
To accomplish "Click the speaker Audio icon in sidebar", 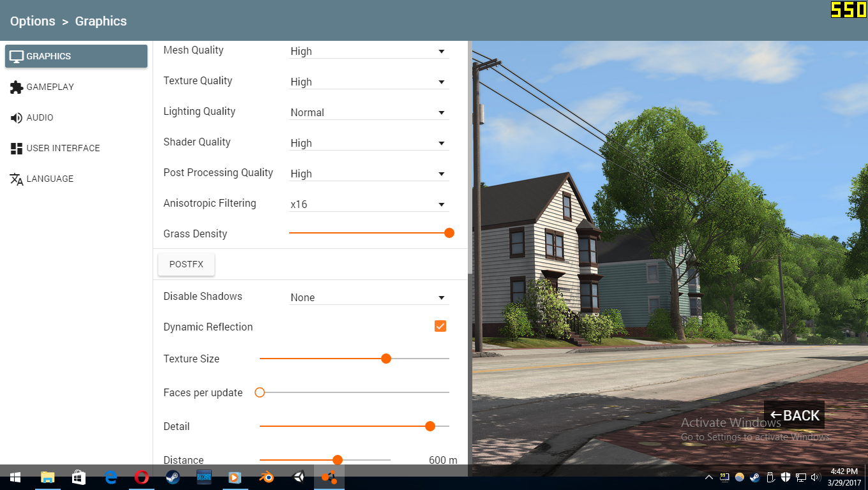I will click(17, 117).
